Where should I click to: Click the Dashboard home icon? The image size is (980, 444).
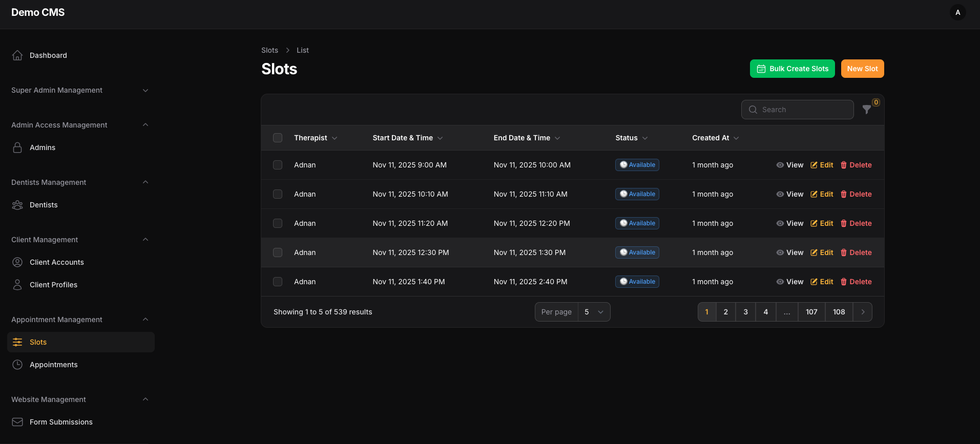(x=17, y=55)
